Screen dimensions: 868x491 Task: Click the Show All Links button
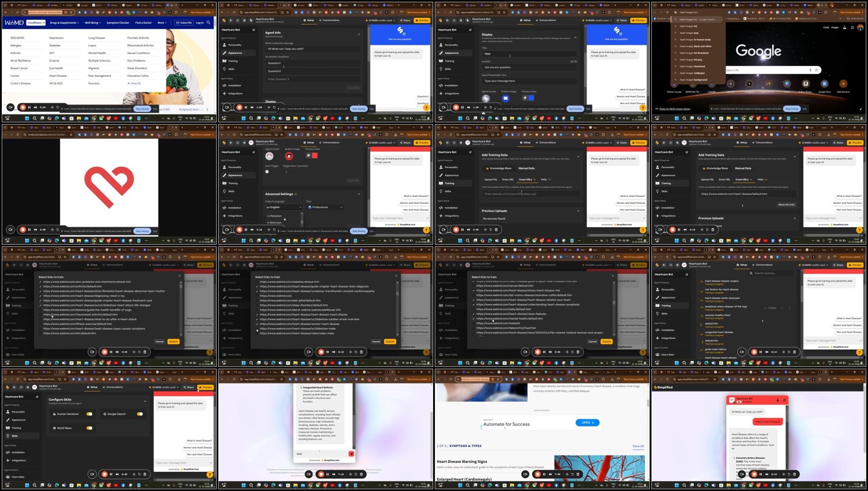(x=786, y=205)
